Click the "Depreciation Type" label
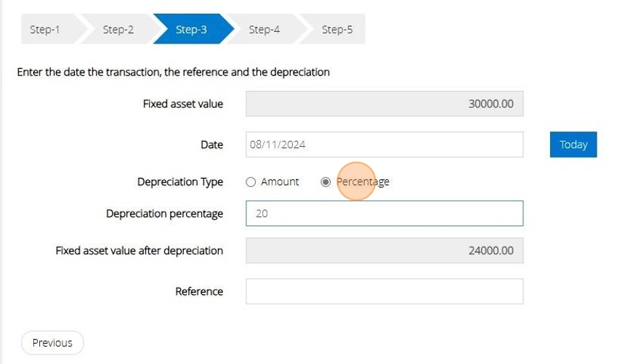 [180, 182]
